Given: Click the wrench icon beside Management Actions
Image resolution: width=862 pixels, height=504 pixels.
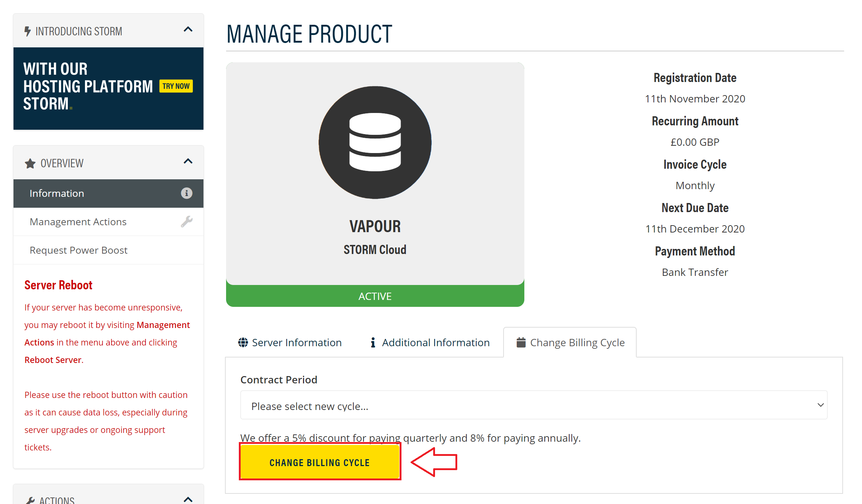Looking at the screenshot, I should [x=186, y=222].
